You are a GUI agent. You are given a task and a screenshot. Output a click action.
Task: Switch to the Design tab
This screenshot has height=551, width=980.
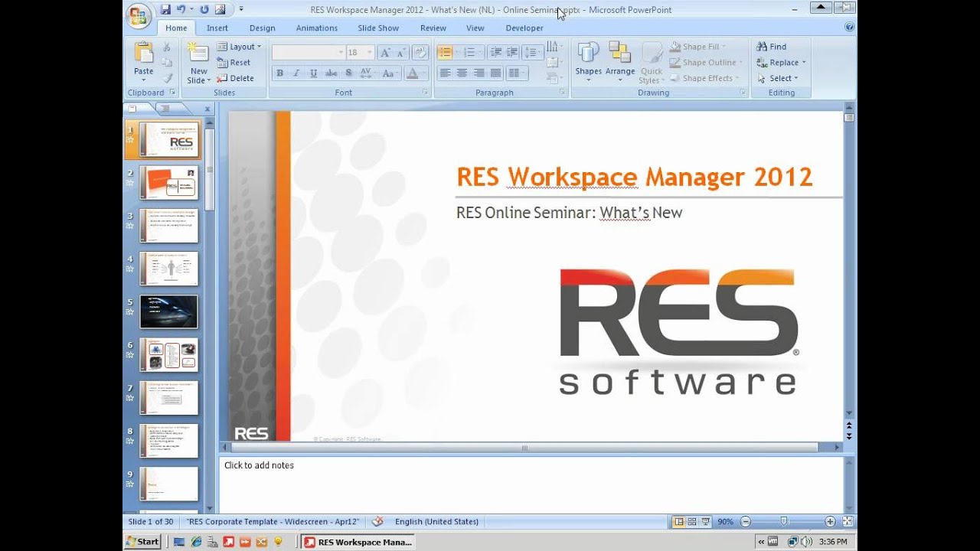click(x=262, y=28)
